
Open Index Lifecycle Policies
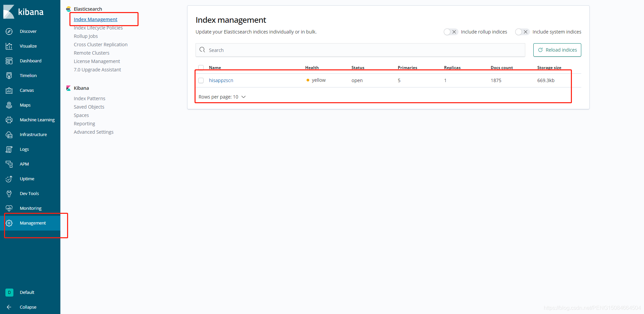[x=98, y=27]
